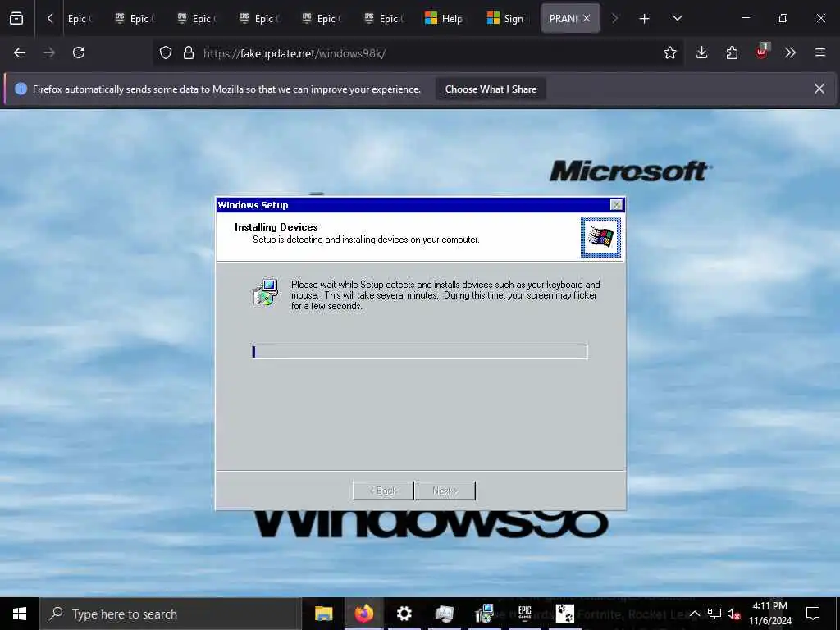
Task: Show site security info via padlock icon
Action: [189, 52]
